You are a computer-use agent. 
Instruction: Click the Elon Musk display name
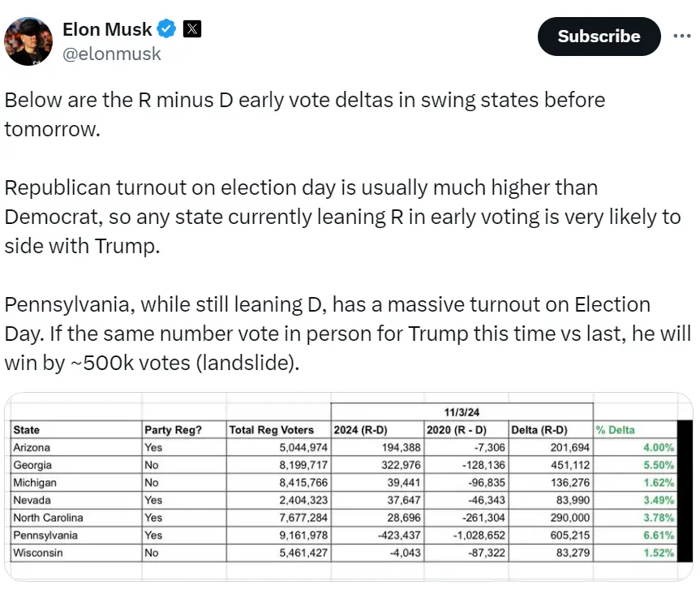(107, 28)
